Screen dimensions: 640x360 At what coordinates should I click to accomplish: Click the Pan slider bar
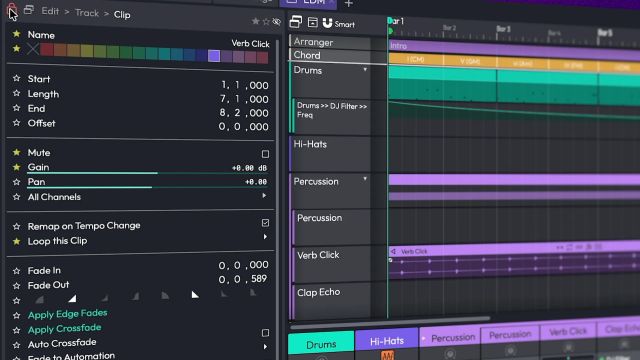coord(147,187)
